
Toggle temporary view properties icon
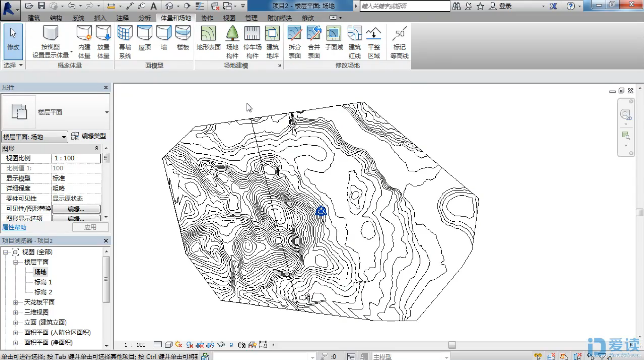tap(242, 345)
